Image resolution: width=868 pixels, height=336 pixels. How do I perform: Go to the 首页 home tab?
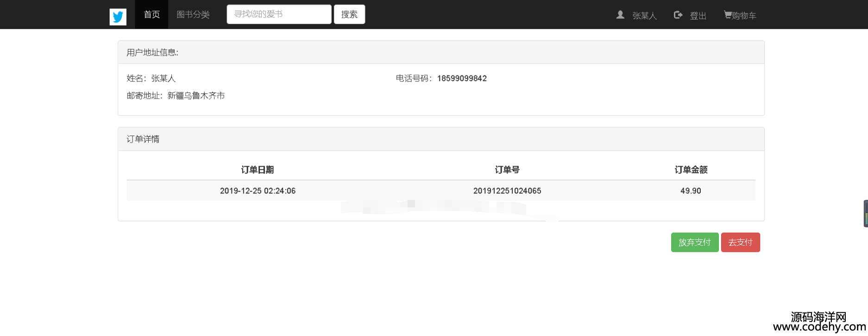[151, 14]
